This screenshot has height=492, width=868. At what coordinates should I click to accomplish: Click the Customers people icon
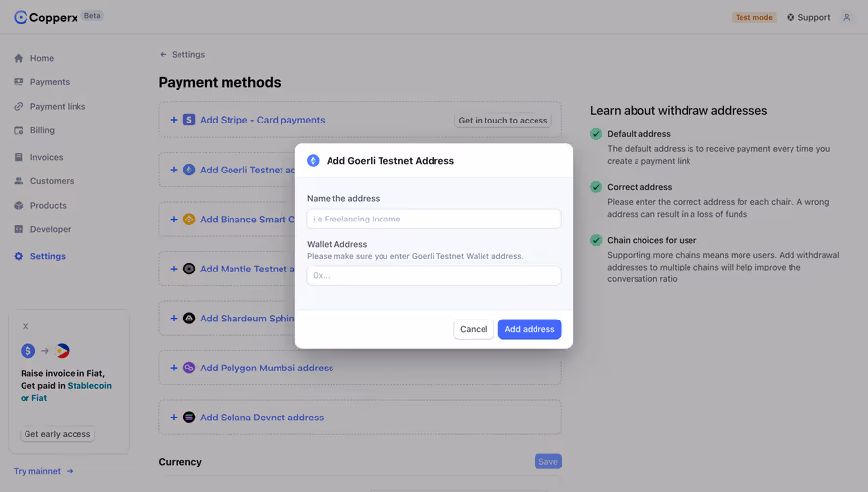pos(19,181)
